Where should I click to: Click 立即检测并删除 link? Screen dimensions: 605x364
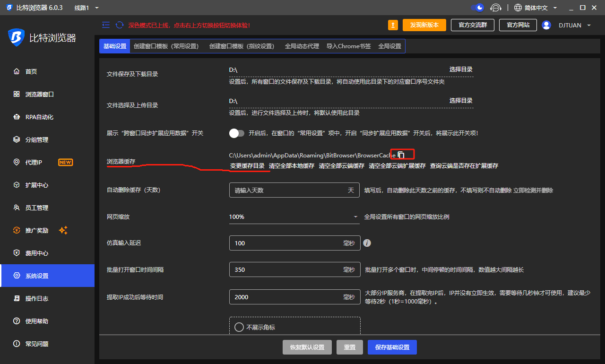click(533, 191)
